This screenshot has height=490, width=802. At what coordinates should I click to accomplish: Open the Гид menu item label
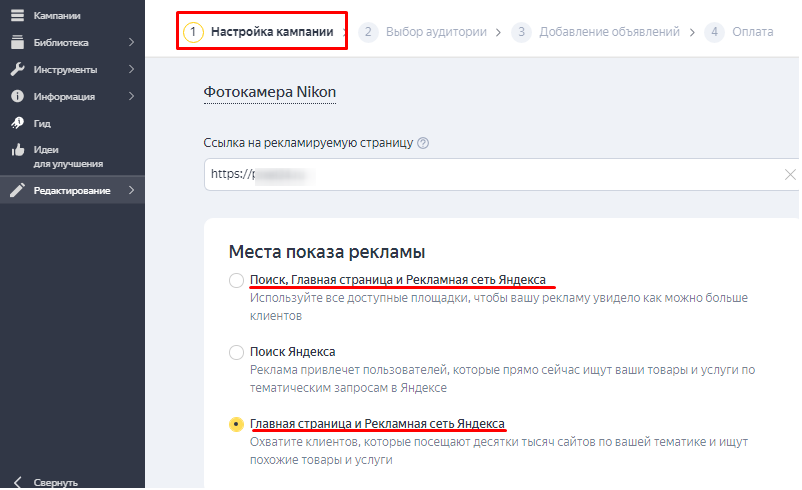42,123
